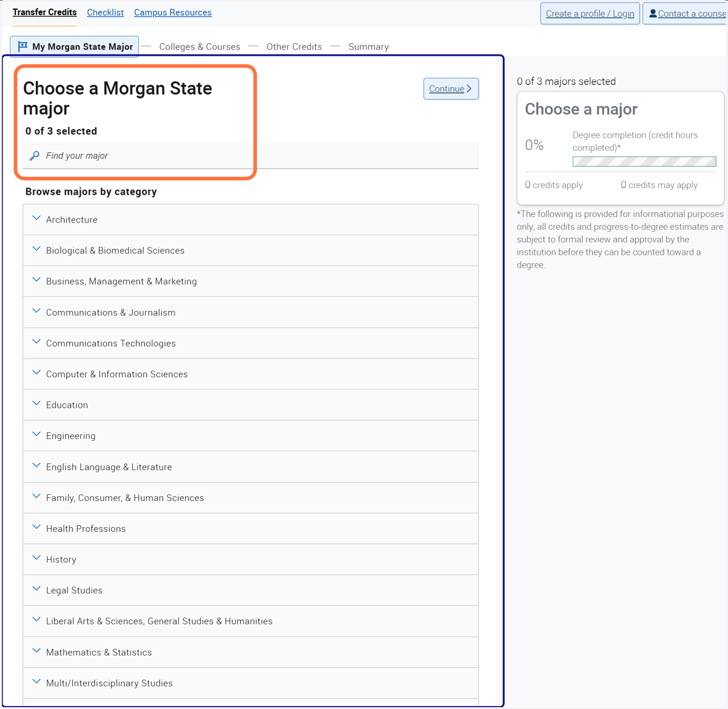
Task: Open the Transfer Credits tab
Action: coord(45,12)
